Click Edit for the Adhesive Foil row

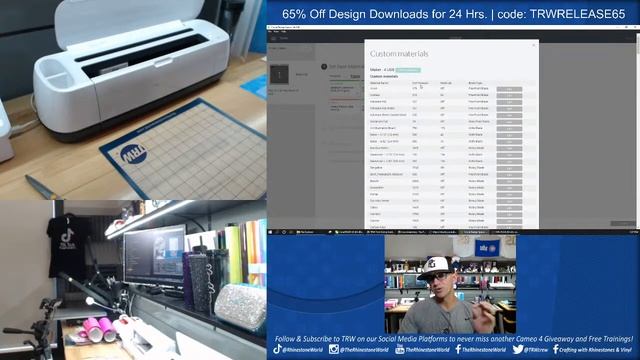pyautogui.click(x=509, y=102)
